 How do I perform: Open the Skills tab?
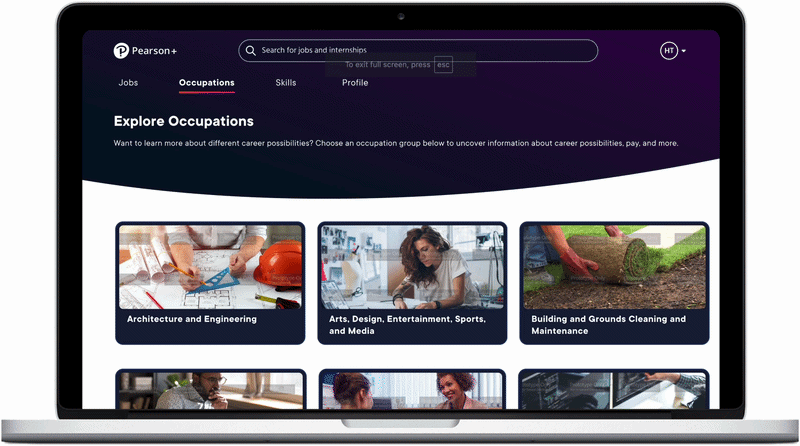point(286,83)
